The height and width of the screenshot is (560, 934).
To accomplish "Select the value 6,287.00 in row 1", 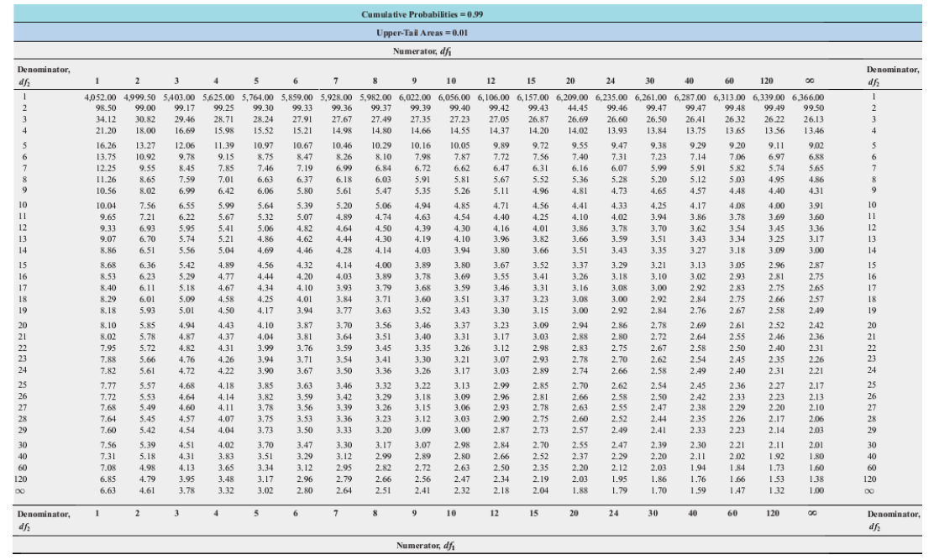I will coord(690,97).
